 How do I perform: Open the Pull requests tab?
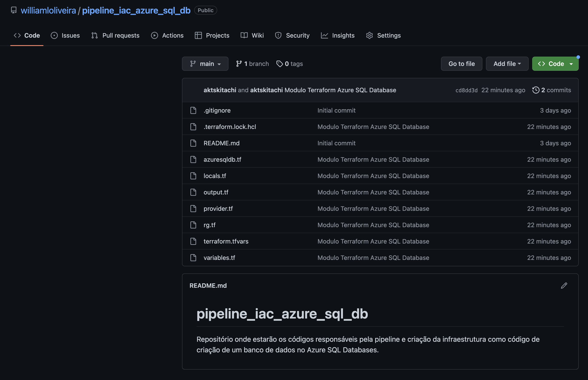coord(115,35)
